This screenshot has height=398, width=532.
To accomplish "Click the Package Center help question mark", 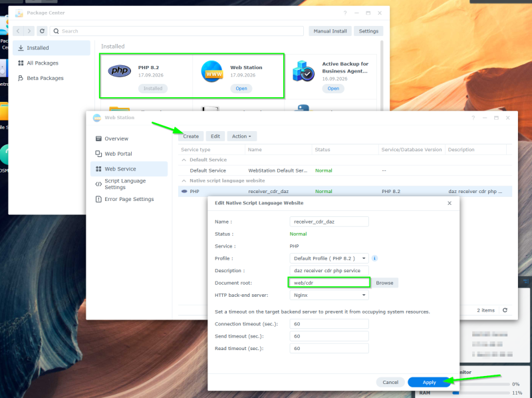I will point(345,13).
